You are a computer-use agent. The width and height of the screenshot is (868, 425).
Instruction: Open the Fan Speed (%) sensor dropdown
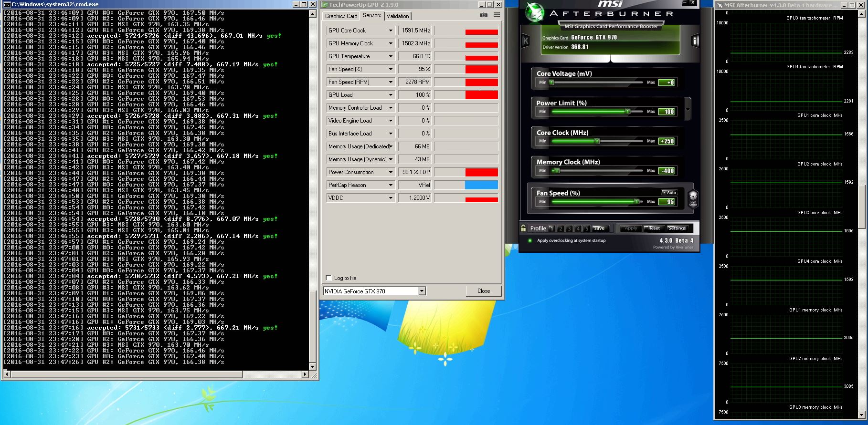[x=391, y=69]
